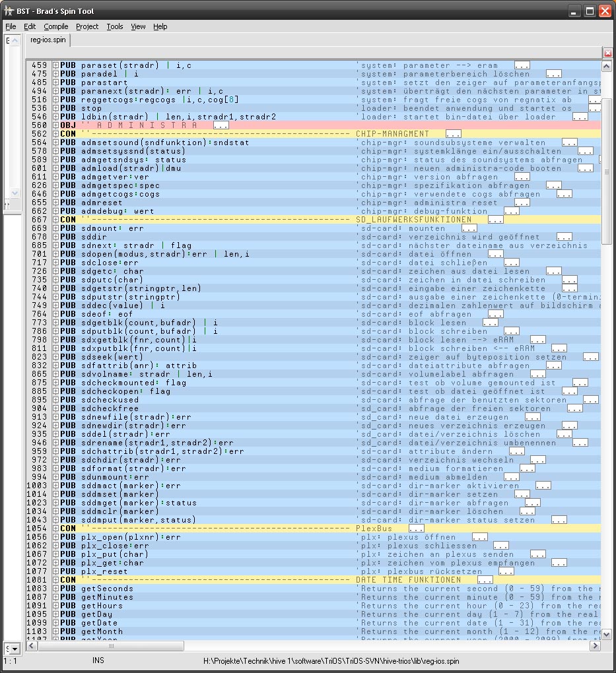This screenshot has height=673, width=616.
Task: Close the reg-ios.spin tab with red X
Action: pos(607,53)
